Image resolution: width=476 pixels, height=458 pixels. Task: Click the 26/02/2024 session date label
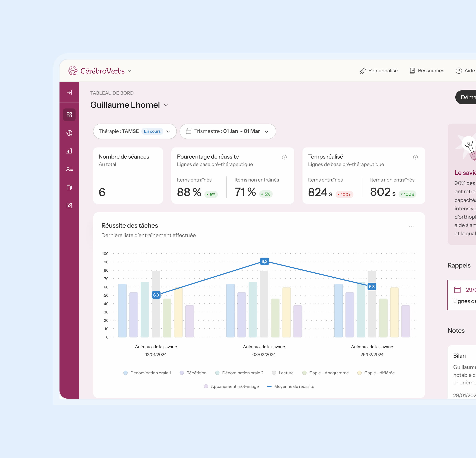[x=372, y=354]
